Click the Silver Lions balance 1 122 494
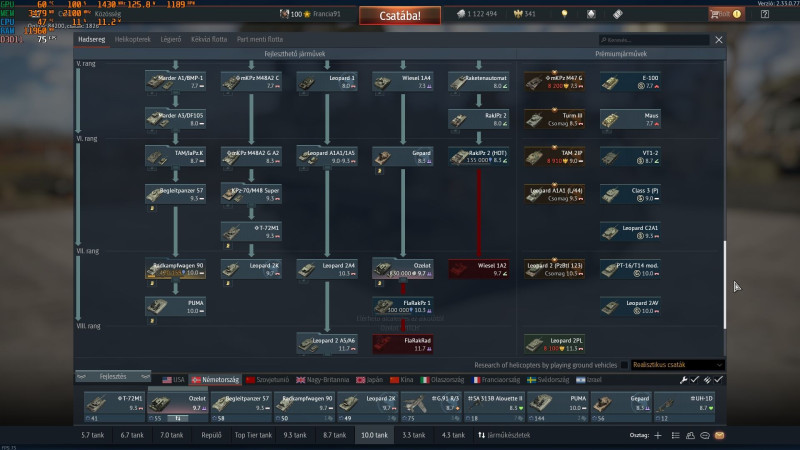This screenshot has height=450, width=800. coord(477,14)
